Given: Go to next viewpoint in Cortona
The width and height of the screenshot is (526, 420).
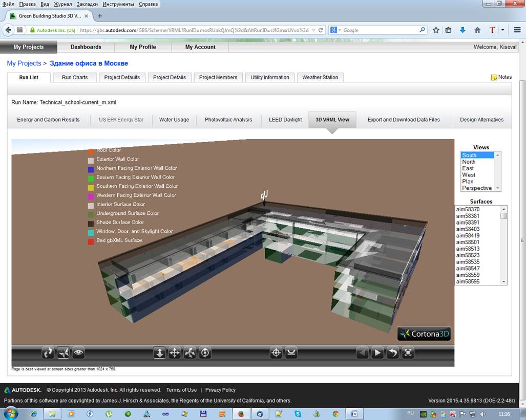Looking at the screenshot, I should [377, 353].
